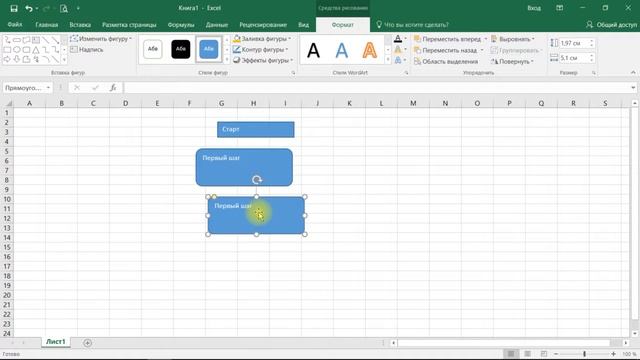Switch to the Данные tab
The image size is (640, 360).
tap(217, 24)
